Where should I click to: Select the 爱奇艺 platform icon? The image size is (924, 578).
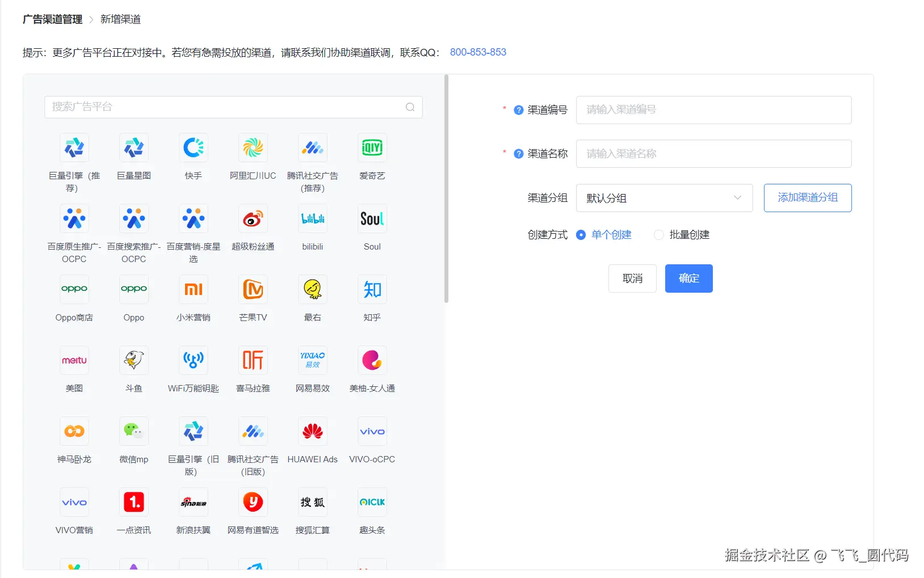pyautogui.click(x=372, y=147)
